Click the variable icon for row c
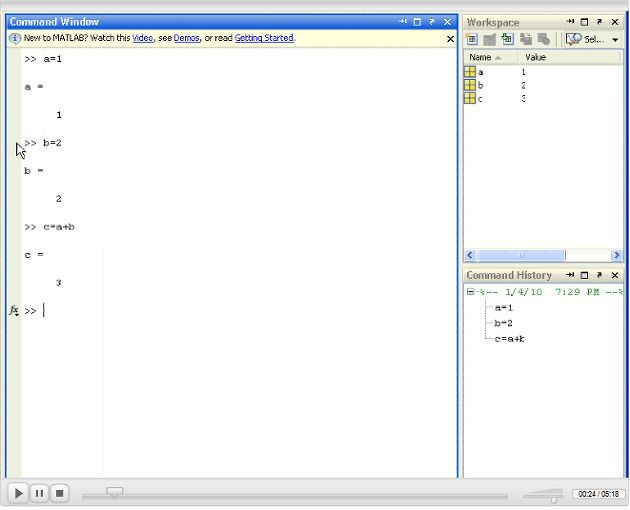This screenshot has height=510, width=630. point(470,98)
